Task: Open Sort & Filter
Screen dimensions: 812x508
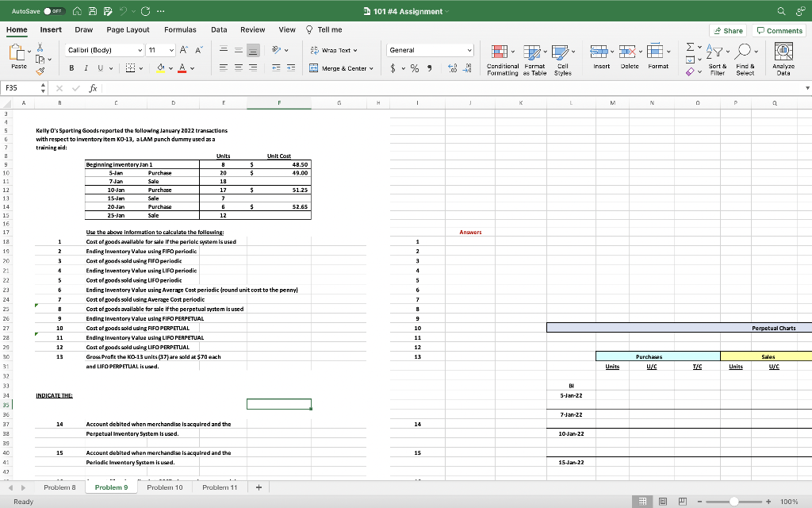Action: click(717, 60)
